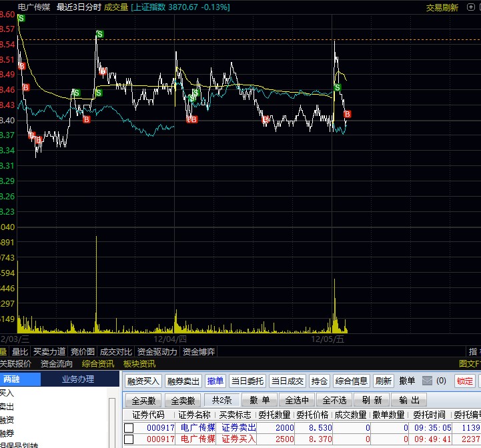Sort by the 证券名称 column header
The height and width of the screenshot is (448, 481).
click(x=195, y=415)
